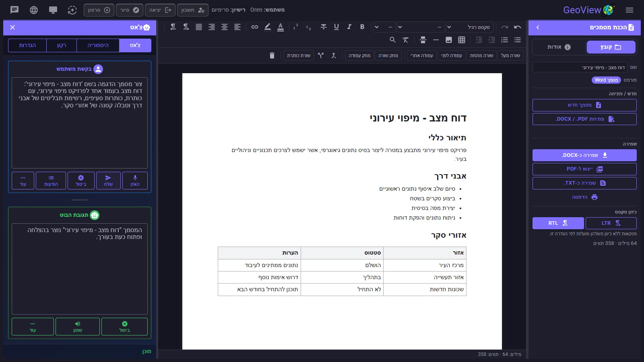Click 'שמירה כ-TXT' button

coord(584,183)
